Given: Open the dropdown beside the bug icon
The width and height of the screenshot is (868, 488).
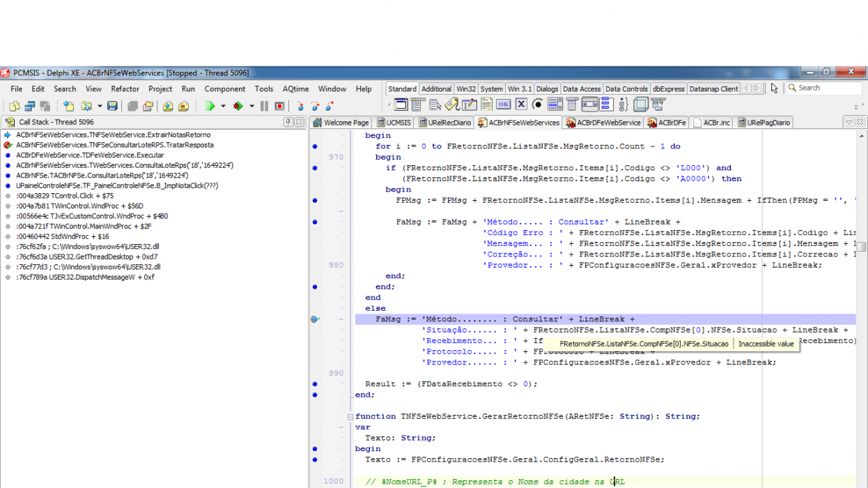Looking at the screenshot, I should tap(251, 106).
